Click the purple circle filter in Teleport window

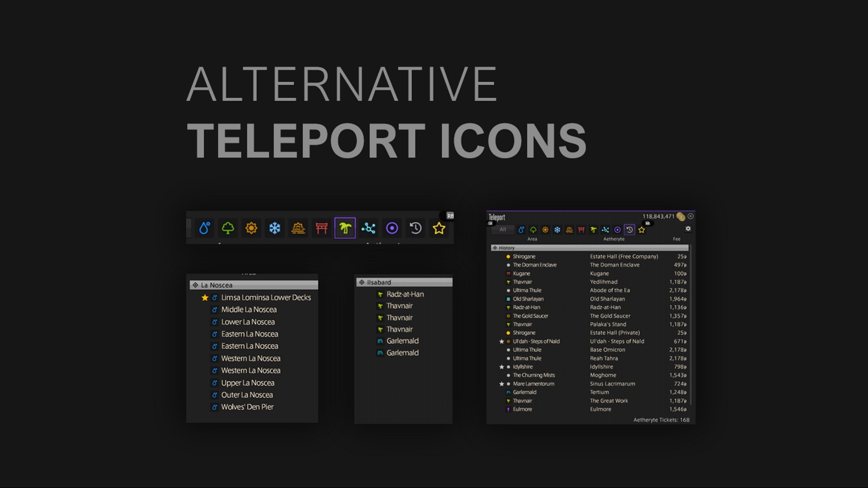618,230
